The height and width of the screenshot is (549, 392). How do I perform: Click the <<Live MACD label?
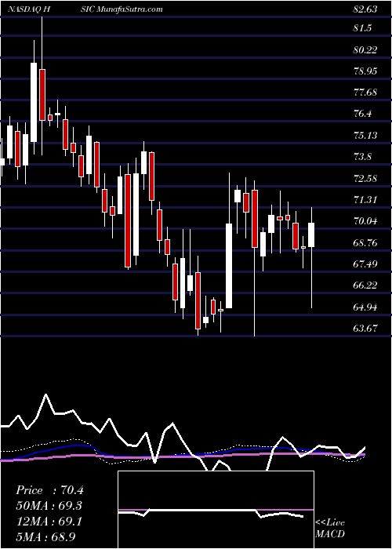[330, 529]
